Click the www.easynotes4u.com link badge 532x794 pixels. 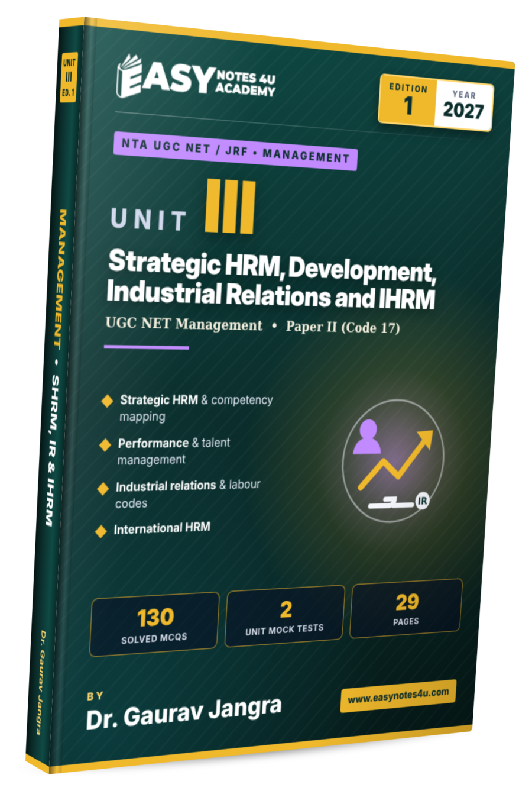(398, 696)
